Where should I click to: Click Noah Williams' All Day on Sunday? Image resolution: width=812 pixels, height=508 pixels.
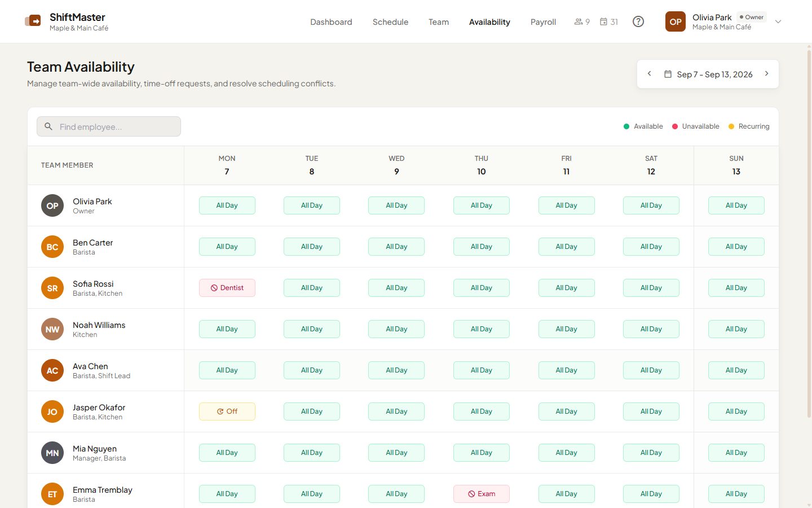(x=736, y=329)
